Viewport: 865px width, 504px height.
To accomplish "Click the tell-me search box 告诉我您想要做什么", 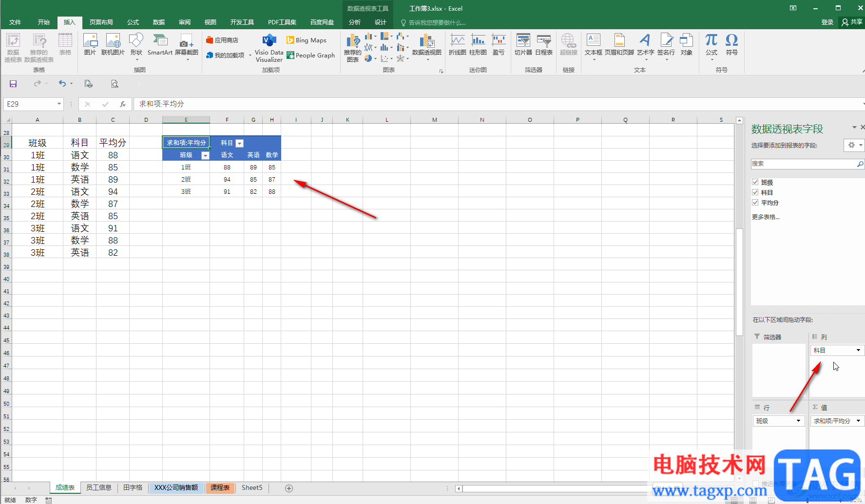I will pyautogui.click(x=433, y=22).
